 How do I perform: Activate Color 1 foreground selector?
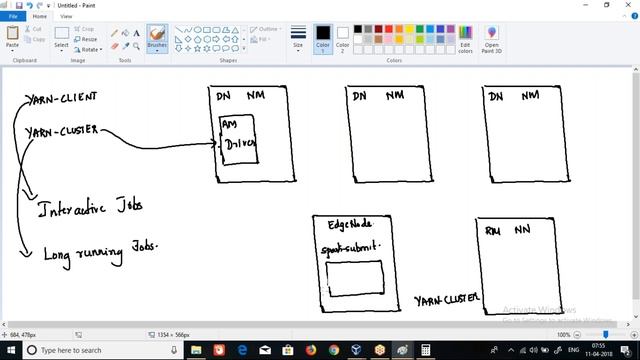coord(323,39)
